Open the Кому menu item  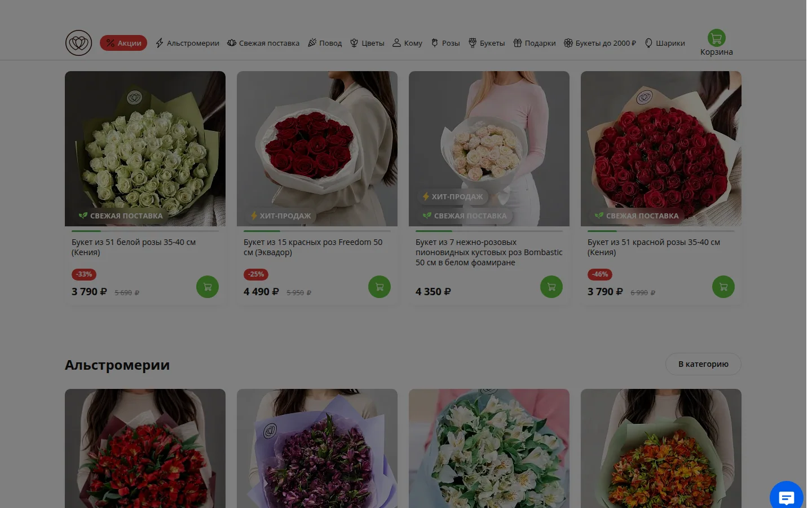407,43
